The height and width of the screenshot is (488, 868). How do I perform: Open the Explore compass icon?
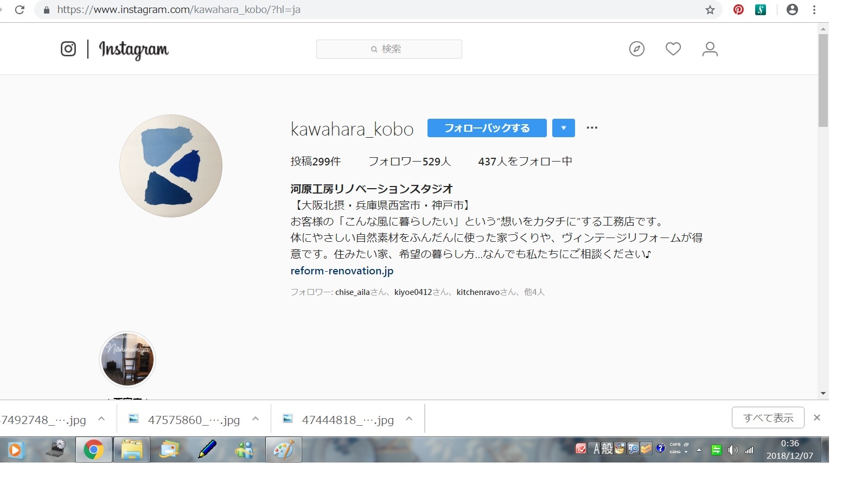pyautogui.click(x=637, y=49)
